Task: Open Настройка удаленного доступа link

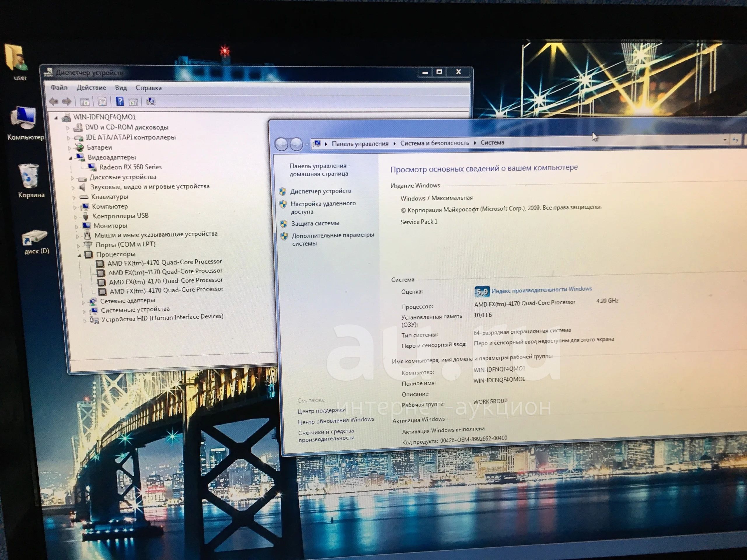Action: pyautogui.click(x=323, y=207)
